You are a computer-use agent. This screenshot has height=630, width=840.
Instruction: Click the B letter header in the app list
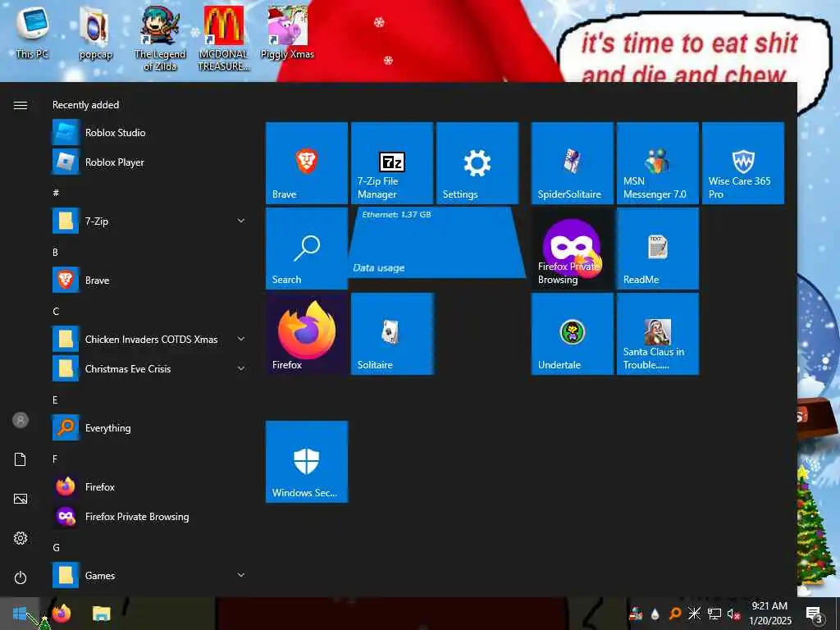pos(55,253)
